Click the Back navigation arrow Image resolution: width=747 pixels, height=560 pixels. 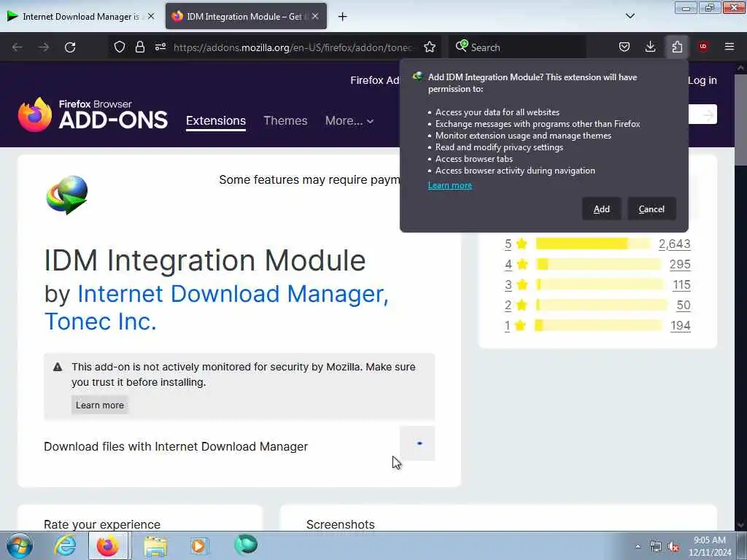(18, 47)
